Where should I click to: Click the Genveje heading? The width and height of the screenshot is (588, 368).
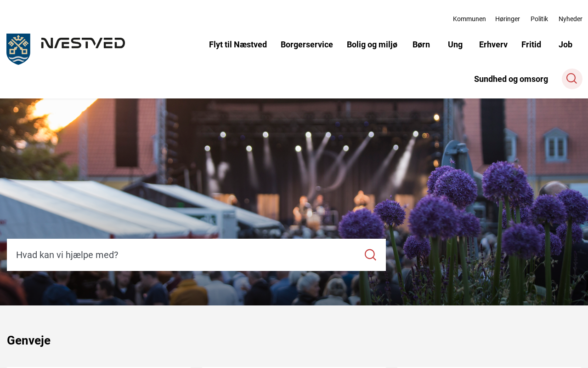tap(28, 340)
